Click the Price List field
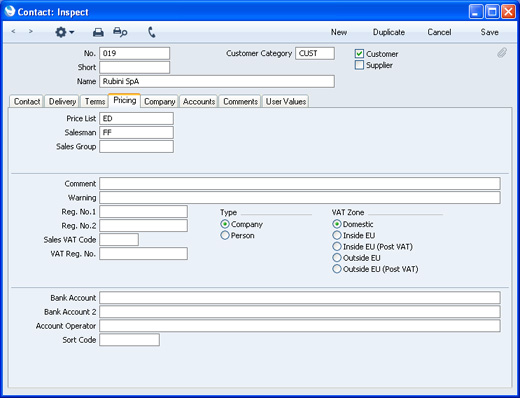The height and width of the screenshot is (398, 520). (x=136, y=119)
